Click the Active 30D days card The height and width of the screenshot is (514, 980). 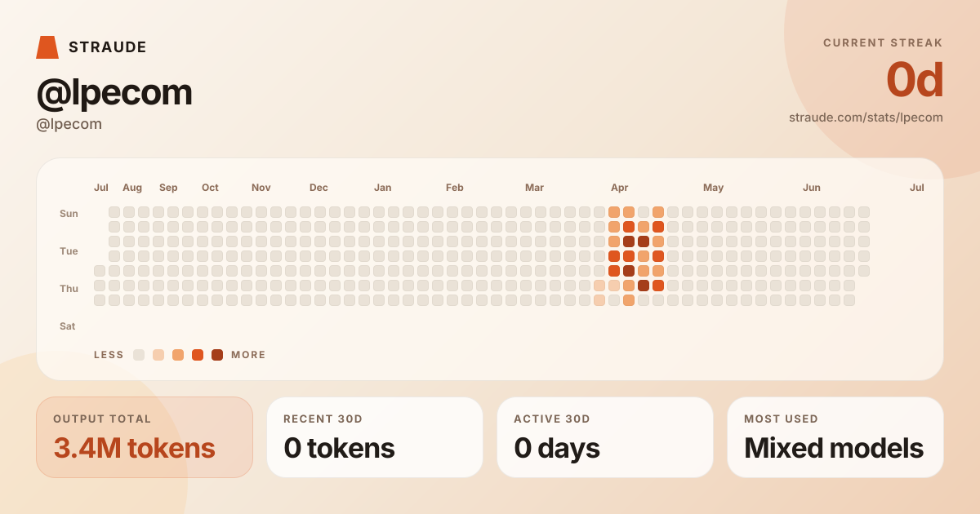pos(605,437)
